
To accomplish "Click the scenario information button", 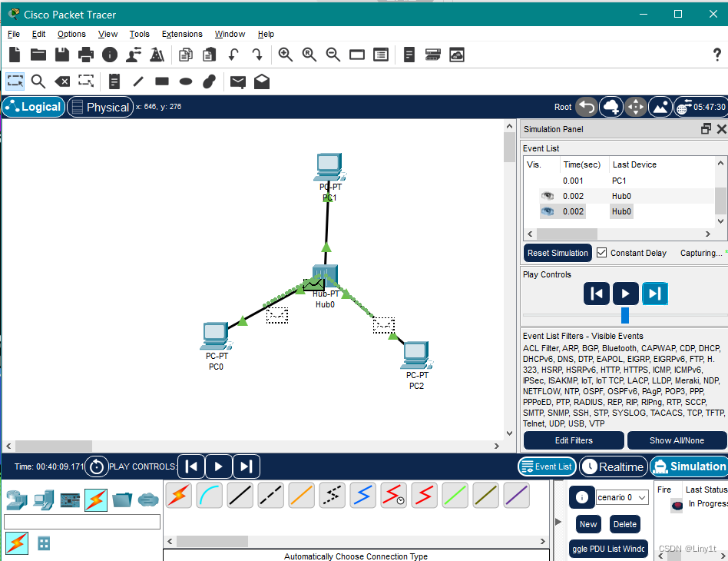I will pos(582,497).
